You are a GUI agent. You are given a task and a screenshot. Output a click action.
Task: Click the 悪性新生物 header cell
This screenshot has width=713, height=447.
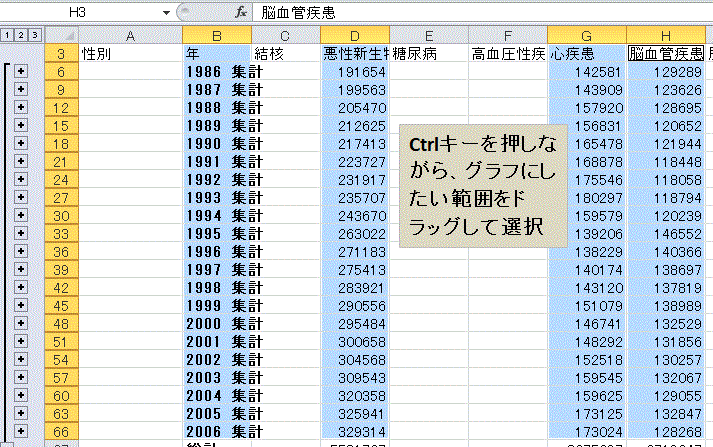pyautogui.click(x=354, y=54)
